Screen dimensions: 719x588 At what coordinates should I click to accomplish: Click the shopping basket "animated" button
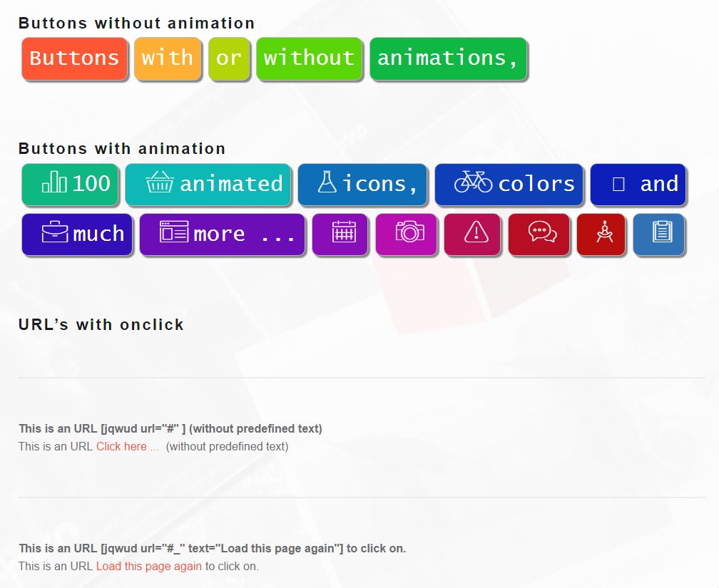(208, 184)
